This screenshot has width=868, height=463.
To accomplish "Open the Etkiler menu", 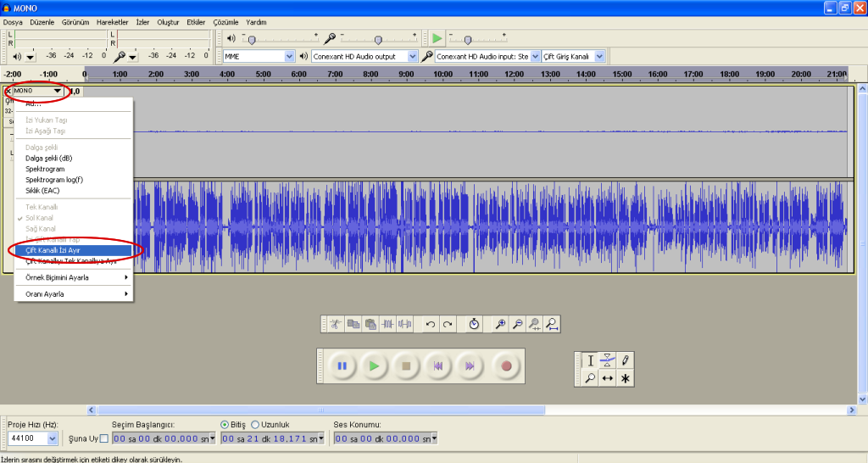I will (x=196, y=22).
